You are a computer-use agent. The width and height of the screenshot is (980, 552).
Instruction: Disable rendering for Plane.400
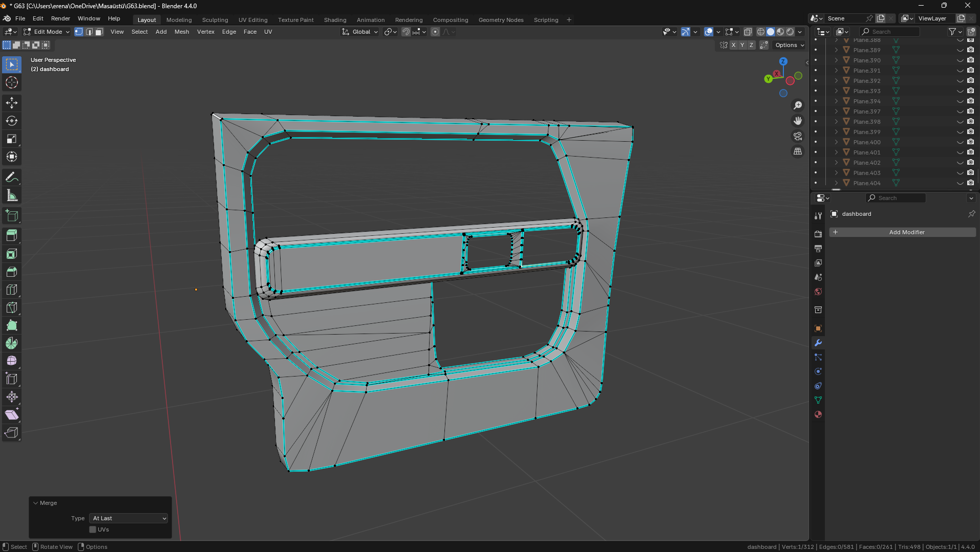click(970, 142)
